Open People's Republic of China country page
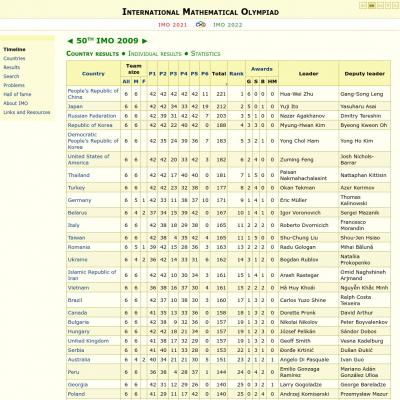The image size is (400, 400). [93, 94]
